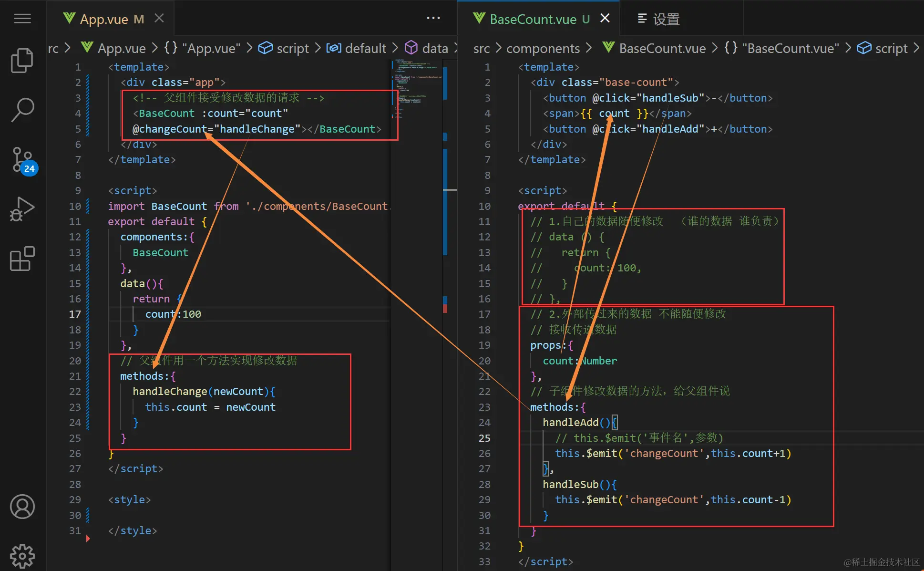Click 'div class="base-count"' line
The width and height of the screenshot is (924, 571).
click(x=605, y=82)
